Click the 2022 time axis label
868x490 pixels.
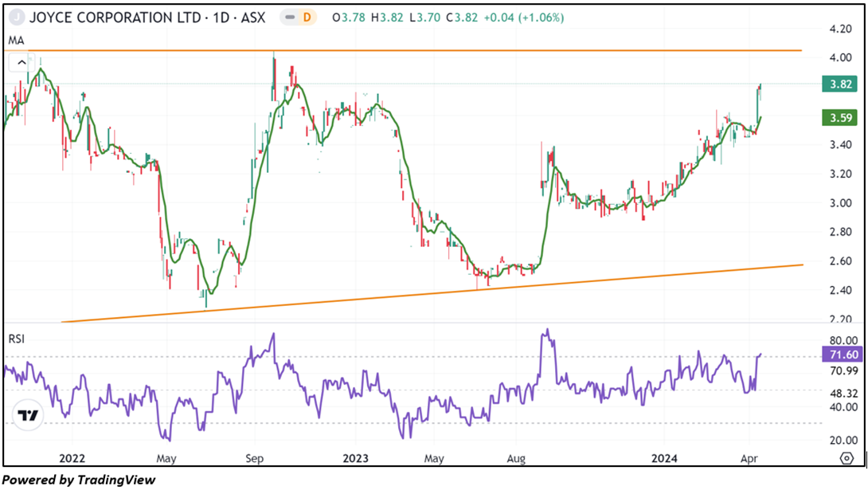(x=72, y=458)
